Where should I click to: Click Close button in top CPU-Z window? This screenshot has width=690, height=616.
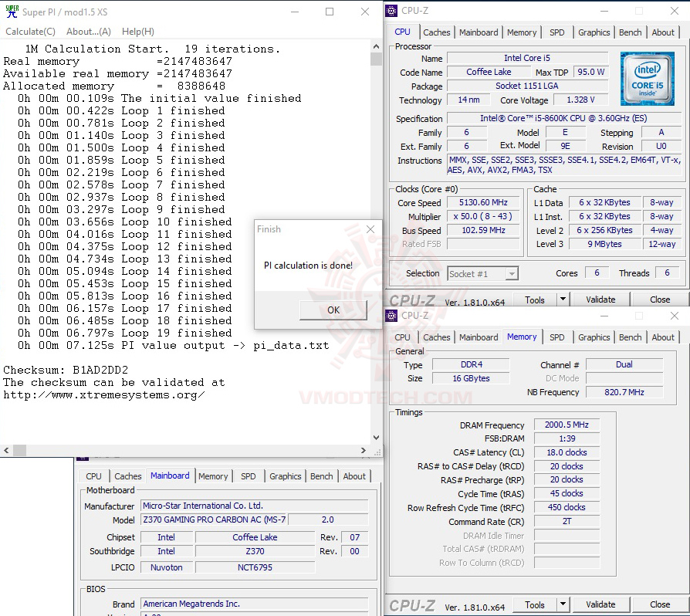[660, 300]
